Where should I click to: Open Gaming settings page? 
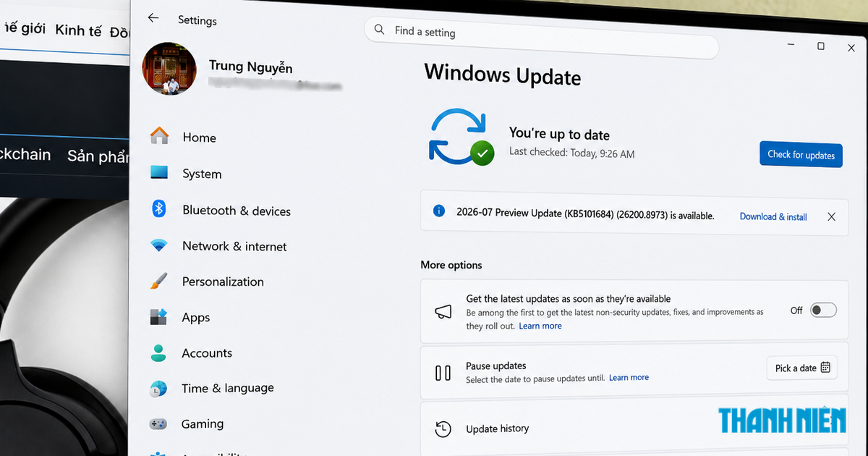pos(203,424)
